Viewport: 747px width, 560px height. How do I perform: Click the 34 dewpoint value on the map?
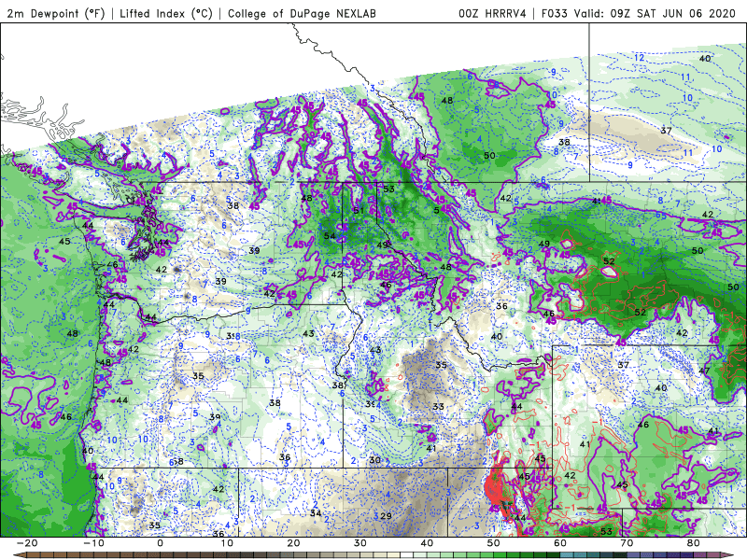(316, 513)
